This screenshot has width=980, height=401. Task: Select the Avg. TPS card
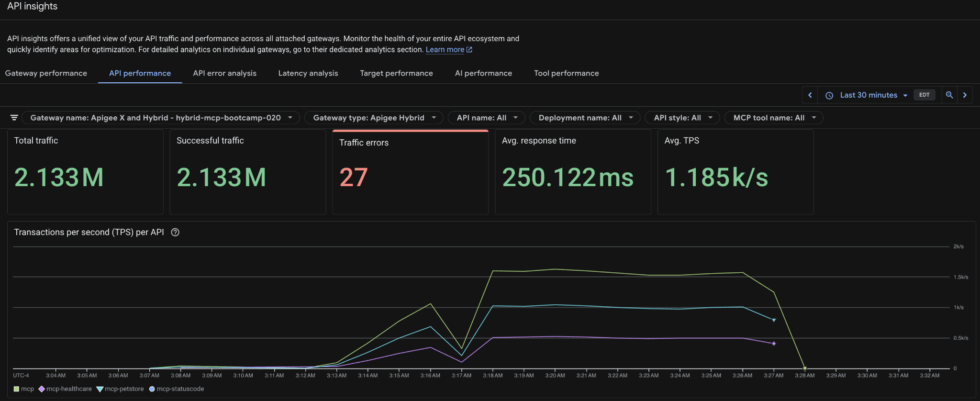pyautogui.click(x=735, y=172)
